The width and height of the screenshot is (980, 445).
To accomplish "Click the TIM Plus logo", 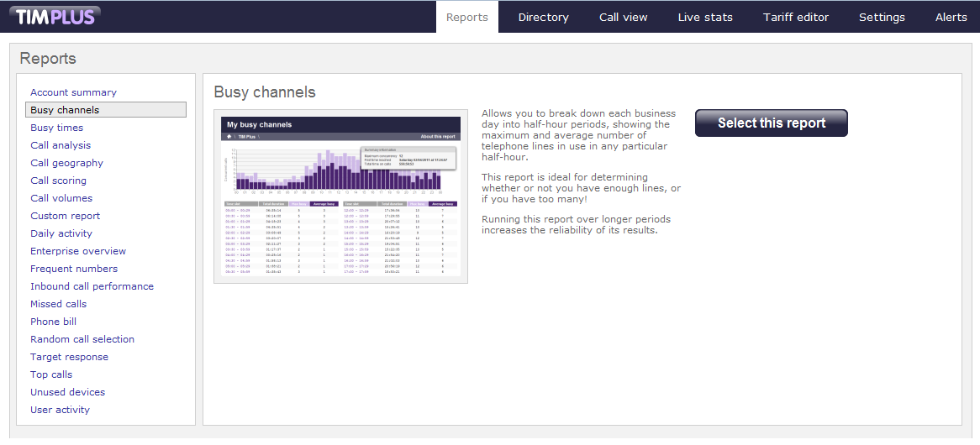I will 55,16.
